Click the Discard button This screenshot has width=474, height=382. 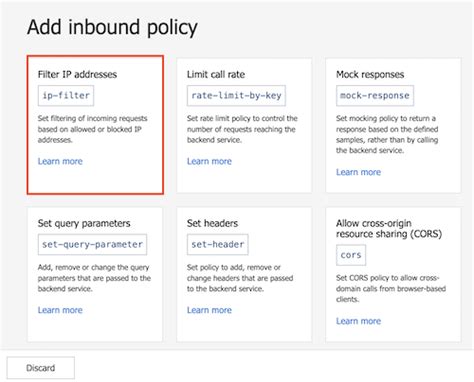tap(41, 368)
